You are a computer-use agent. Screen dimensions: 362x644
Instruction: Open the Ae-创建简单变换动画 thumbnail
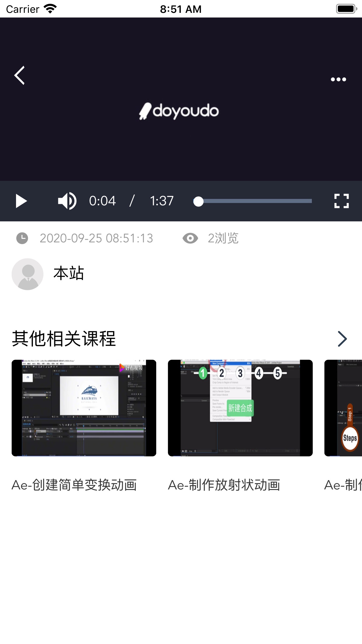(x=84, y=408)
